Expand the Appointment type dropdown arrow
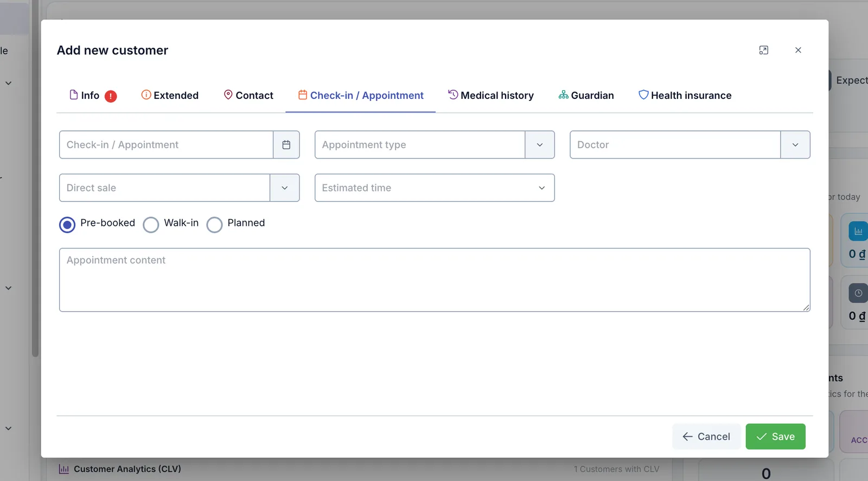The width and height of the screenshot is (868, 481). coord(540,144)
